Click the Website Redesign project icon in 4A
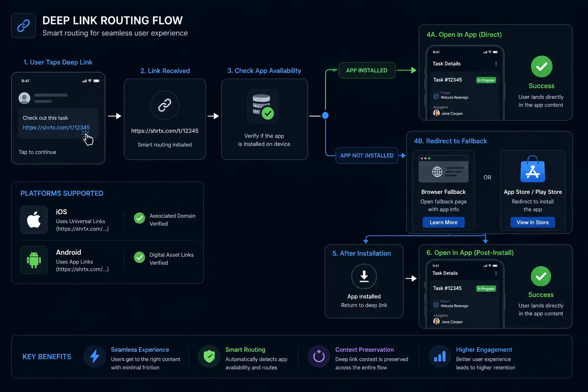The width and height of the screenshot is (588, 392). point(436,96)
